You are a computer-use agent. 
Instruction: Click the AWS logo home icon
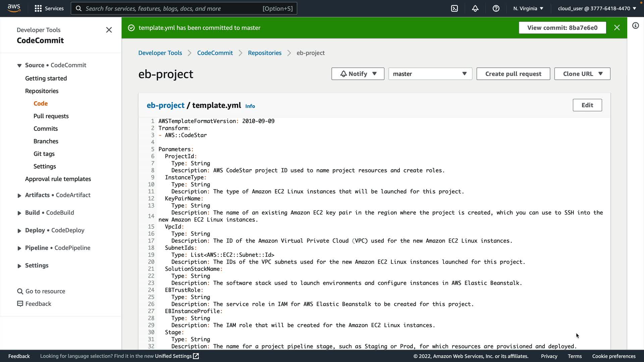pyautogui.click(x=14, y=8)
